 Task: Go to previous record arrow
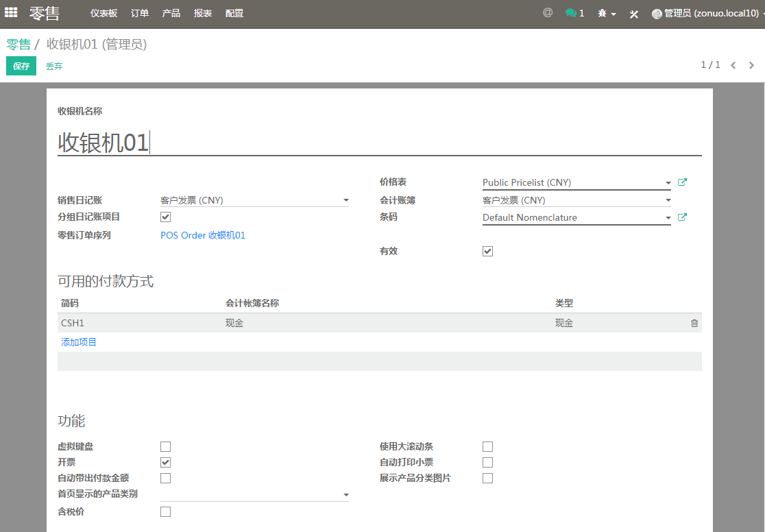[x=733, y=65]
